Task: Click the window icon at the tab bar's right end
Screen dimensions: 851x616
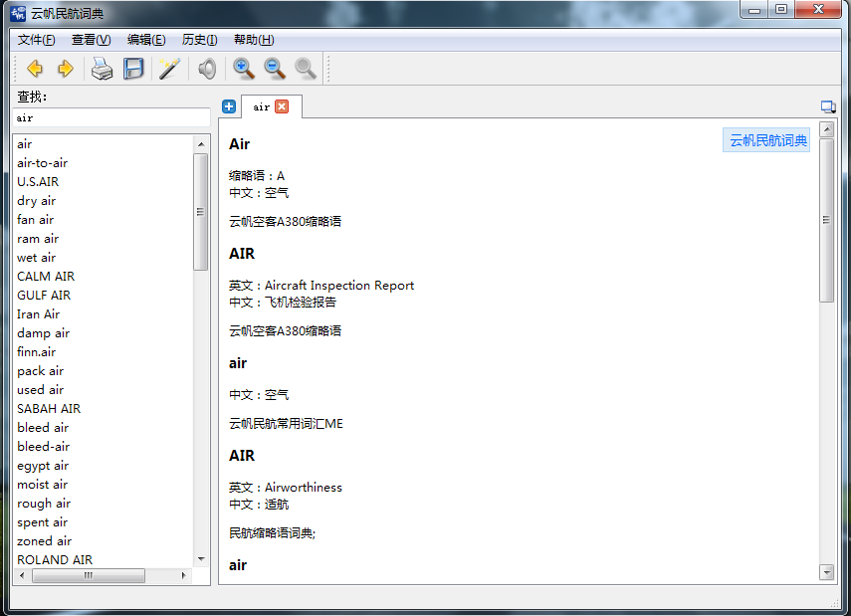Action: pyautogui.click(x=828, y=106)
